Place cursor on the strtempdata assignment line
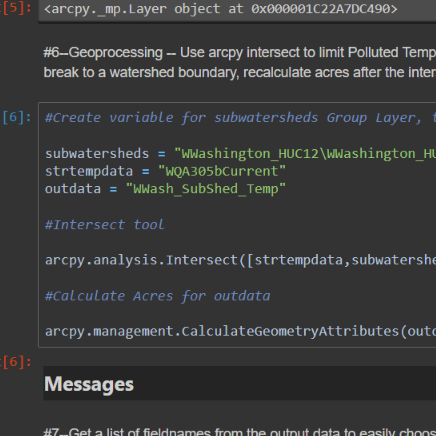 point(165,171)
